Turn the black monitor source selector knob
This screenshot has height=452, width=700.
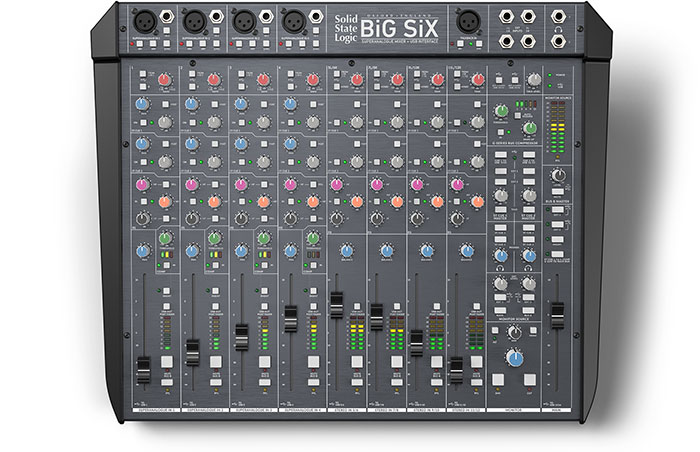point(514,332)
